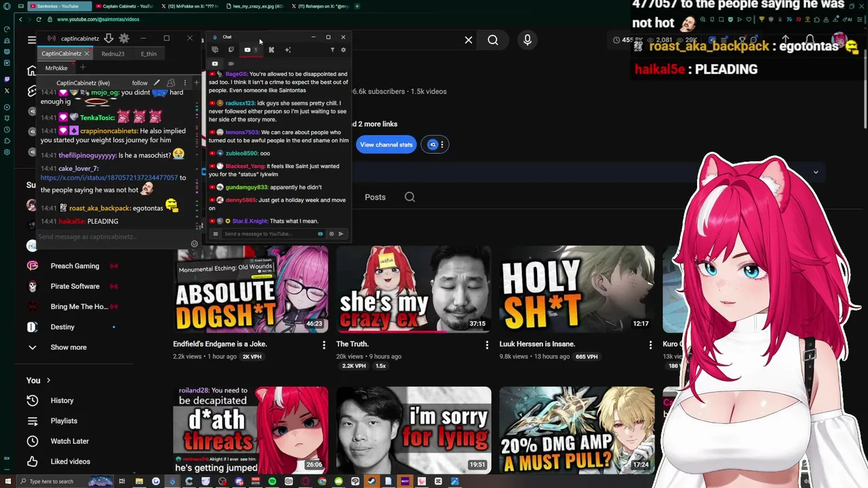
Task: Focus the Send message as captincabinetz field
Action: [112, 237]
